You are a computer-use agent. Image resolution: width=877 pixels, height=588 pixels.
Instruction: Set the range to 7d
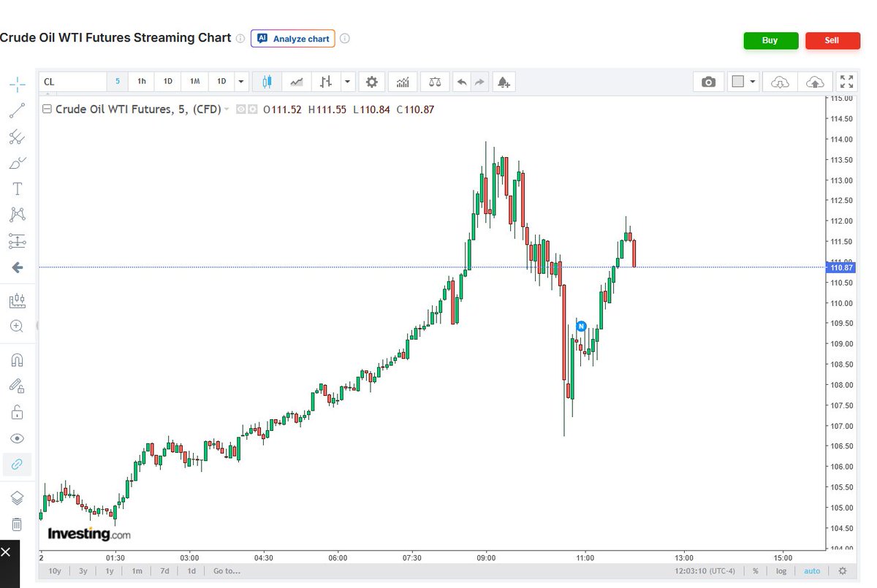point(164,571)
